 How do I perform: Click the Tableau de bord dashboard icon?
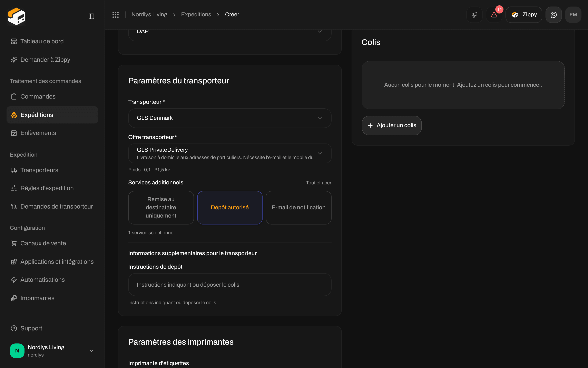14,41
